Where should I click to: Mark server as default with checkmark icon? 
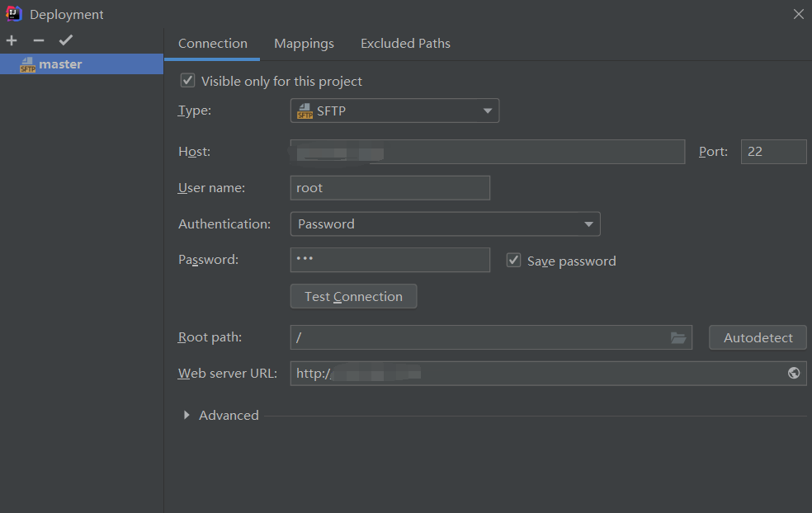pos(66,40)
